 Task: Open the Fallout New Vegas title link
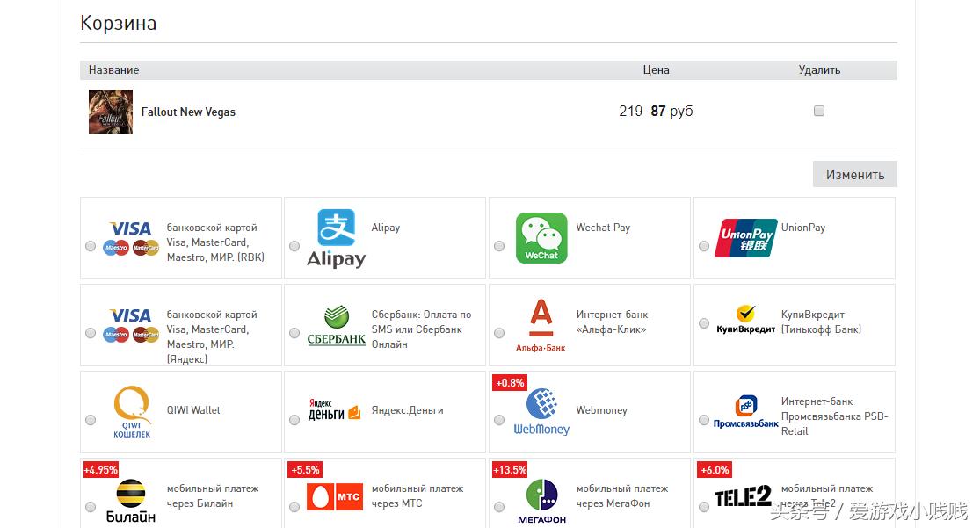(x=188, y=112)
